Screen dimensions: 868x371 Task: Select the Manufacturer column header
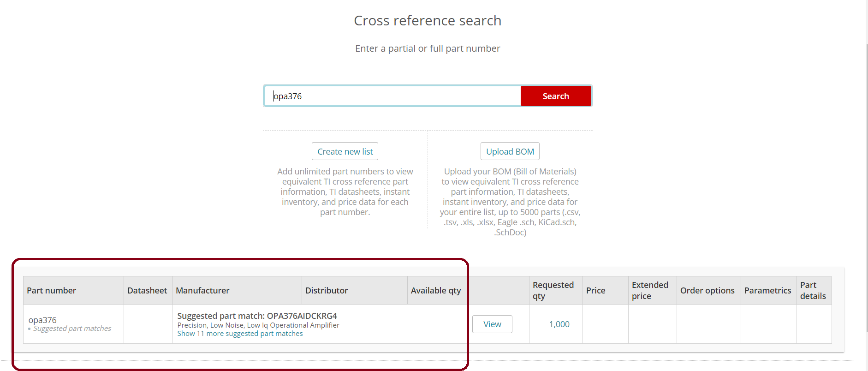[x=202, y=291]
